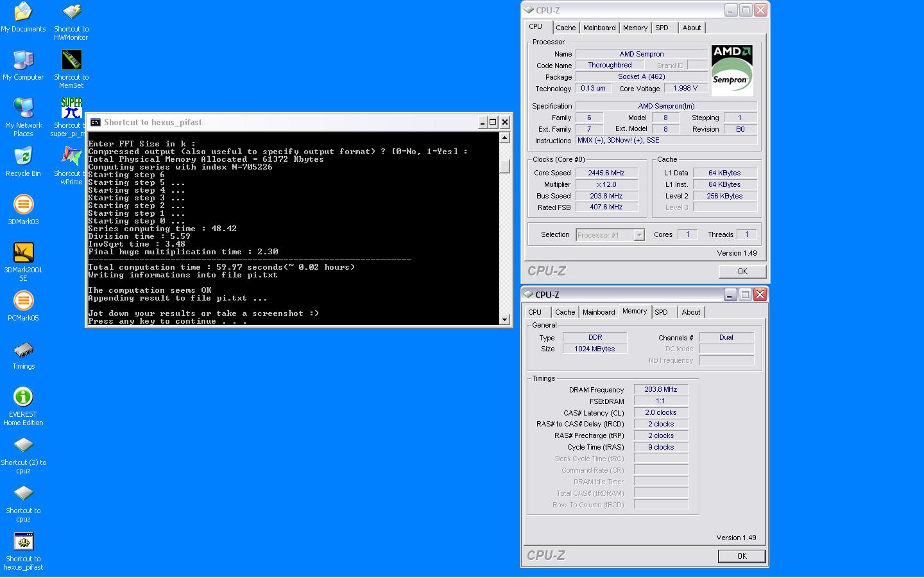The height and width of the screenshot is (578, 924).
Task: Minimize the top CPU-Z window
Action: [x=731, y=10]
